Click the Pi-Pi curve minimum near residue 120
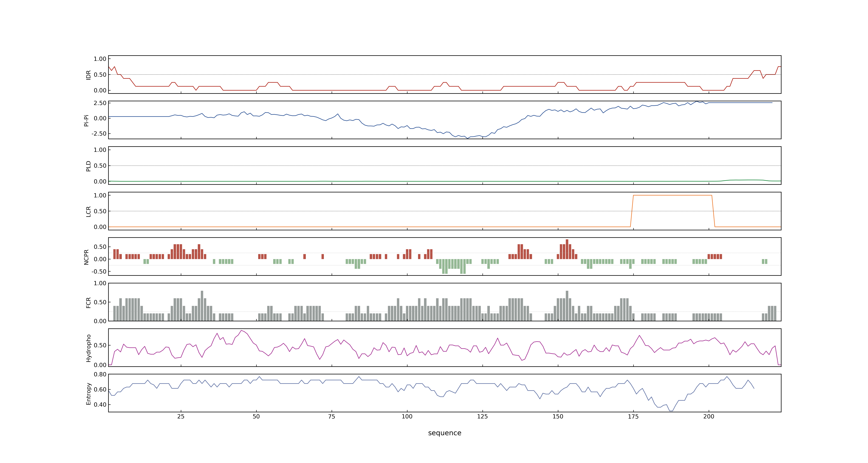Image resolution: width=868 pixels, height=463 pixels. (467, 138)
